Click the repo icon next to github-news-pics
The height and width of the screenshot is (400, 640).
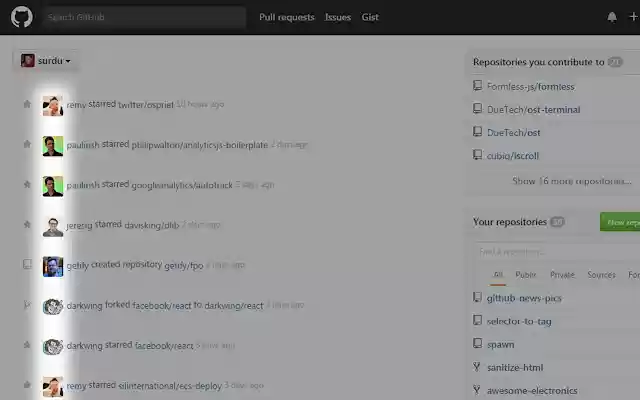click(477, 297)
